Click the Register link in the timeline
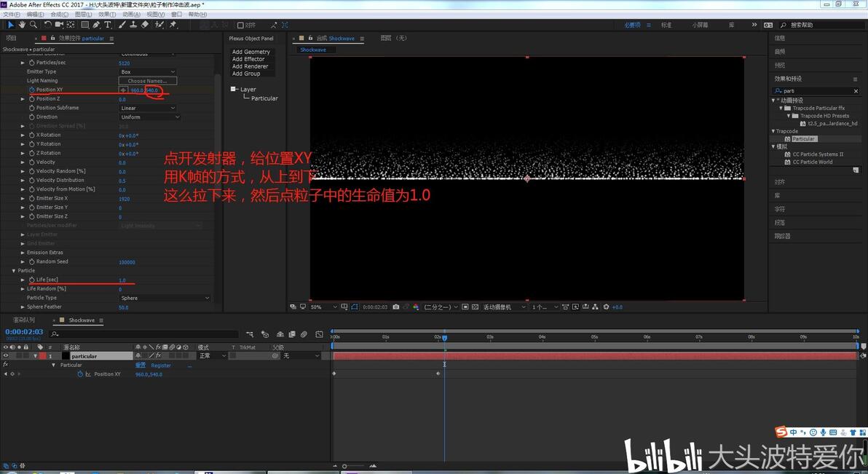 point(161,366)
